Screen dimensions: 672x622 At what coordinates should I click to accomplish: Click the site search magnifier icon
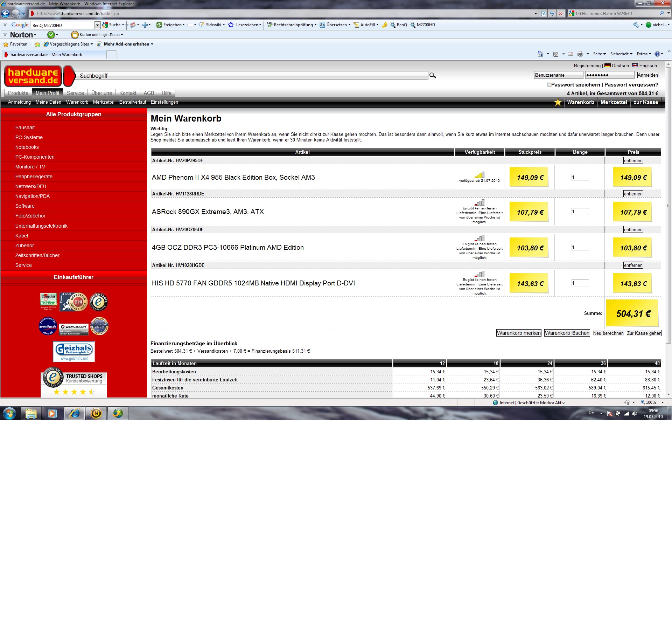(433, 75)
